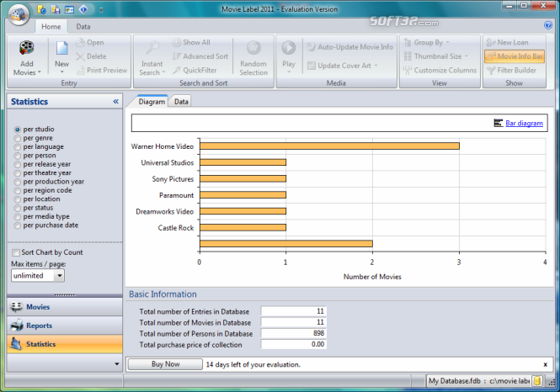Image resolution: width=560 pixels, height=392 pixels.
Task: Select the per language radio option
Action: point(17,146)
